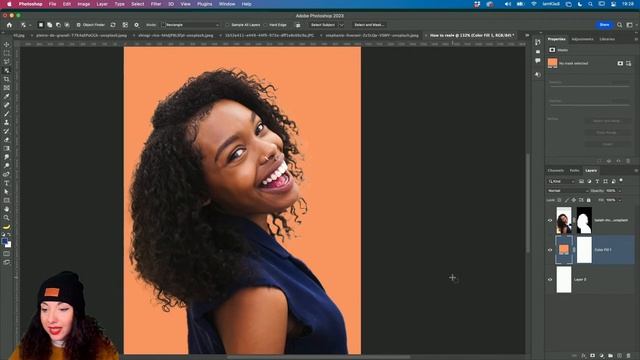Open the Layer menu

pos(102,4)
